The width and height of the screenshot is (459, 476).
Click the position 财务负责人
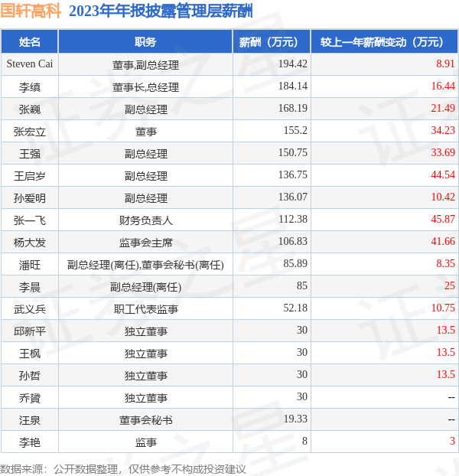click(145, 220)
